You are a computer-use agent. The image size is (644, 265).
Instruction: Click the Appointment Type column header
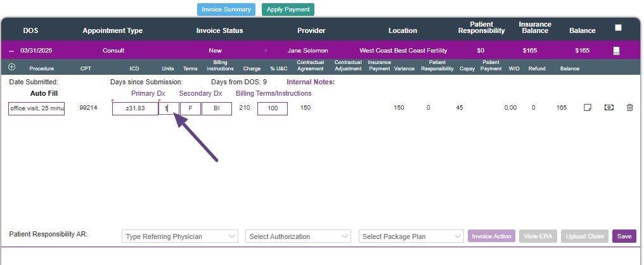[113, 30]
